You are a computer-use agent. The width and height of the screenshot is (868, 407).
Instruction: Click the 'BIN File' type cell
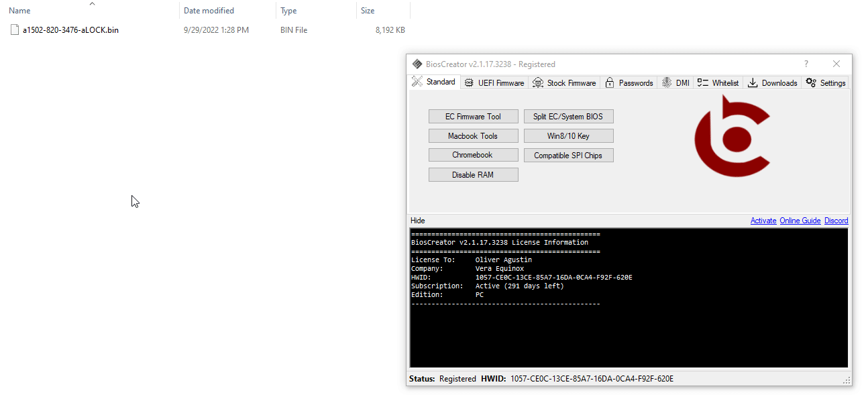click(295, 30)
